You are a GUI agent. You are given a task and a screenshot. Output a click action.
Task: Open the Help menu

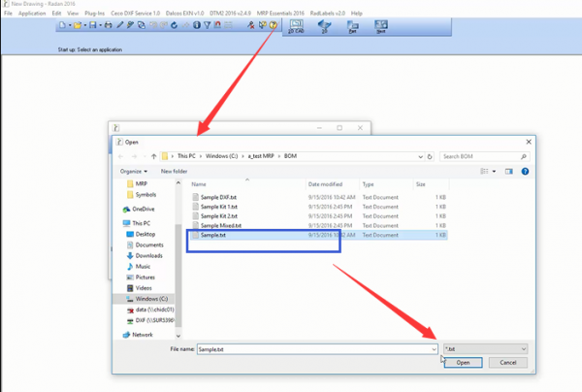click(x=357, y=14)
